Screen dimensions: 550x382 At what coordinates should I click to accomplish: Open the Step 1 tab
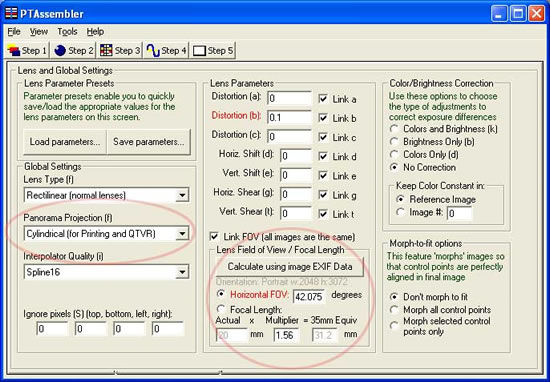(27, 51)
